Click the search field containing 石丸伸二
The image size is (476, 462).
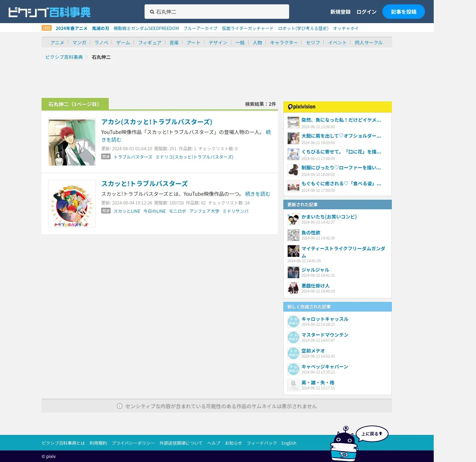pos(217,12)
